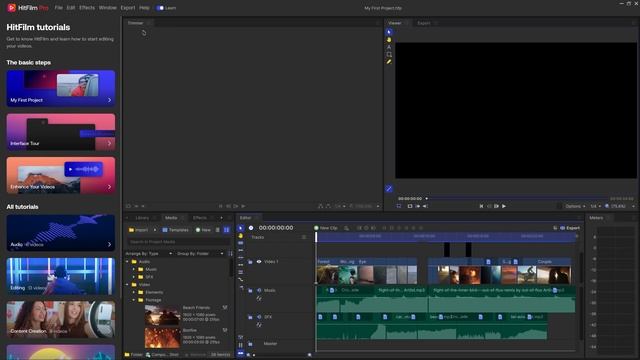This screenshot has width=640, height=360.
Task: Click the Viewer next frame button
Action: pos(496,206)
